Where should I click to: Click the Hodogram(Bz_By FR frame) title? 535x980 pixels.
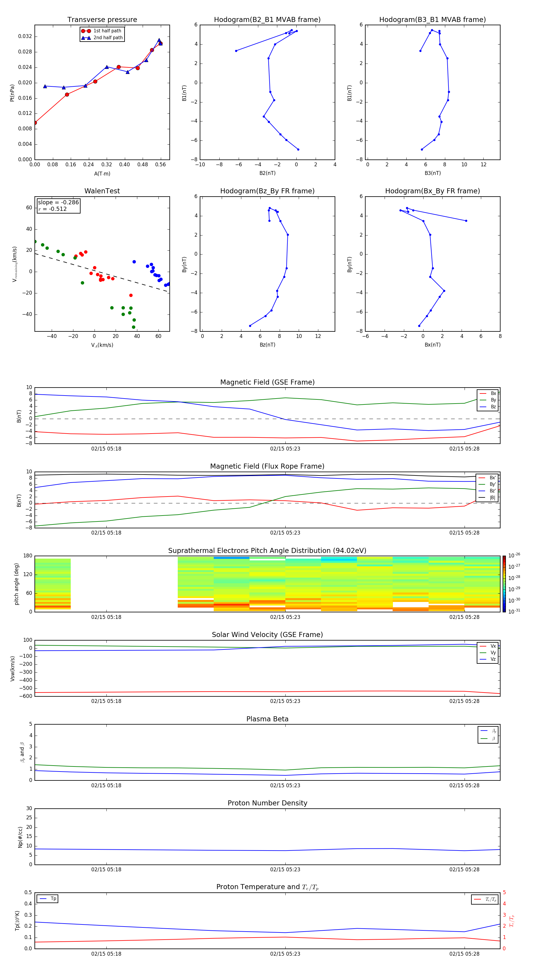pos(267,191)
